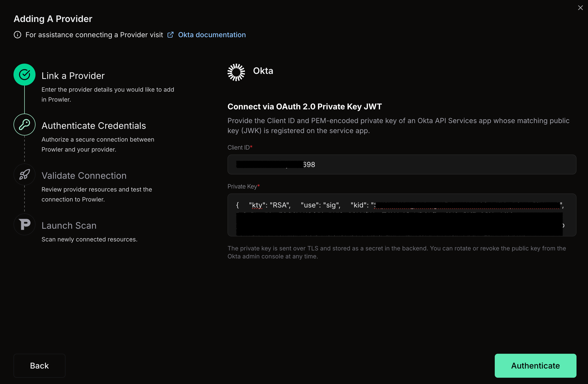
Task: Click the Authenticate Credentials key icon
Action: (x=24, y=125)
